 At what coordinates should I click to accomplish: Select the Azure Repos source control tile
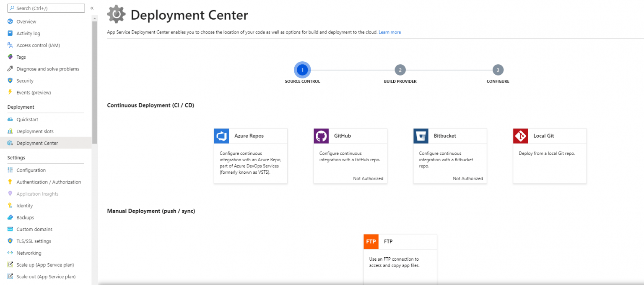click(250, 155)
